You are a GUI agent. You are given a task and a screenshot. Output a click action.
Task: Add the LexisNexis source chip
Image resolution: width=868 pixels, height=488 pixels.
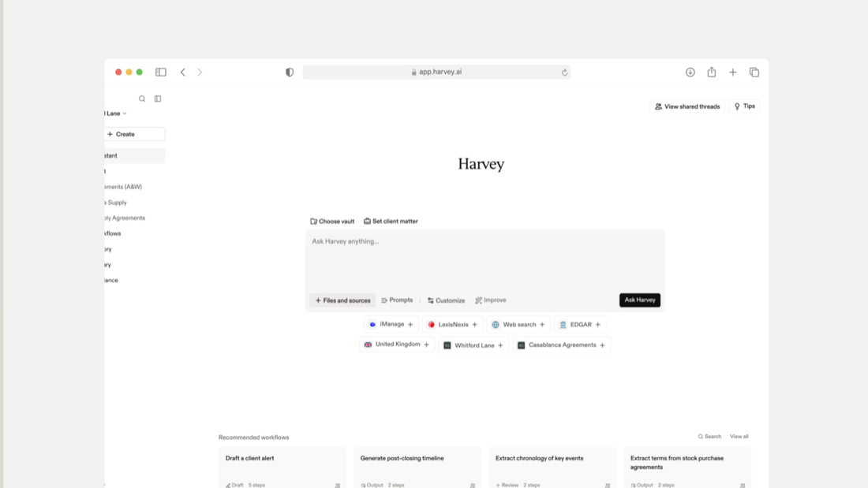[452, 324]
